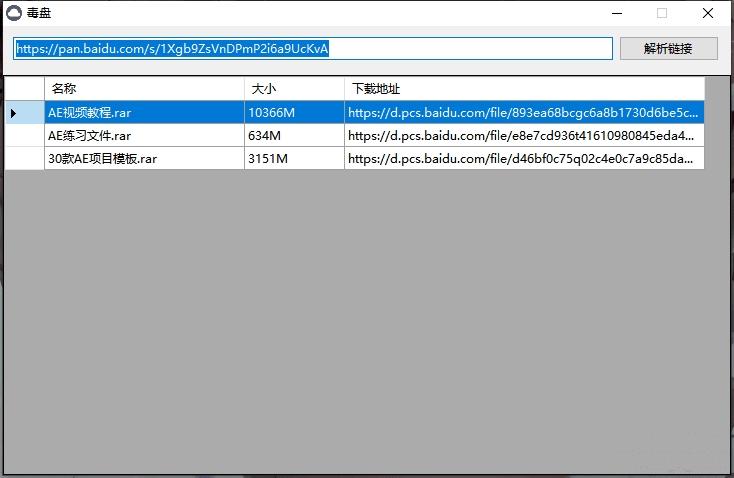Select the row arrow indicator for AE视频教程.rar
Image resolution: width=734 pixels, height=478 pixels.
click(x=24, y=113)
